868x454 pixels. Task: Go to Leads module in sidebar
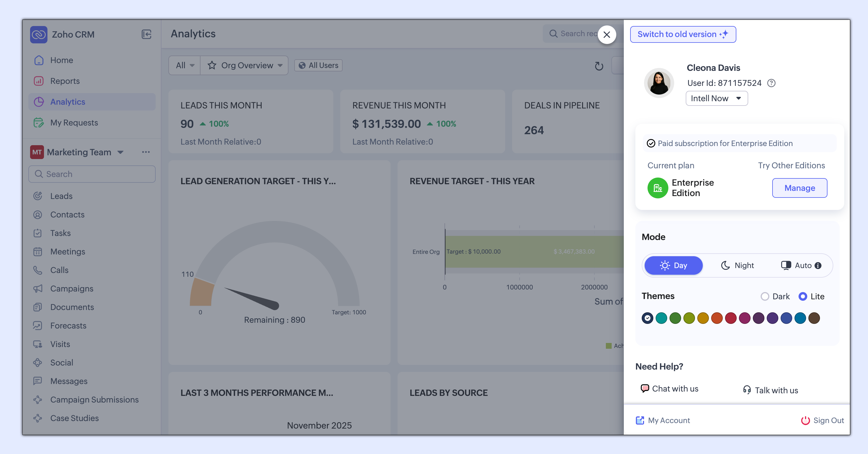pyautogui.click(x=61, y=196)
